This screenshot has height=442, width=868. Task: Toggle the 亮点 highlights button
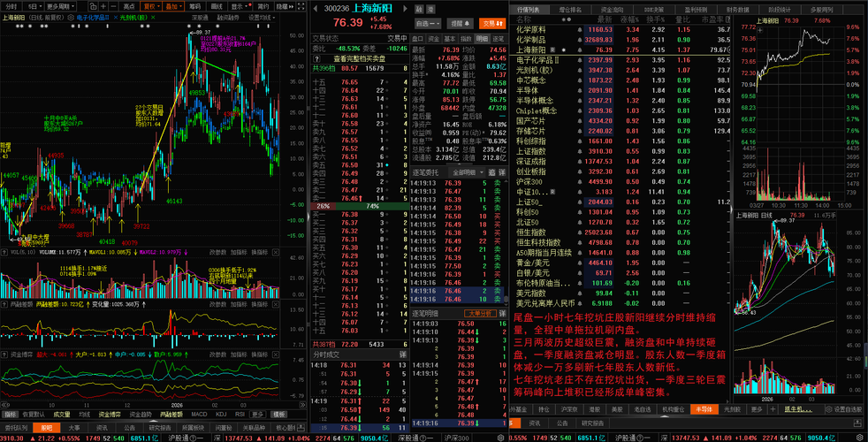129,7
